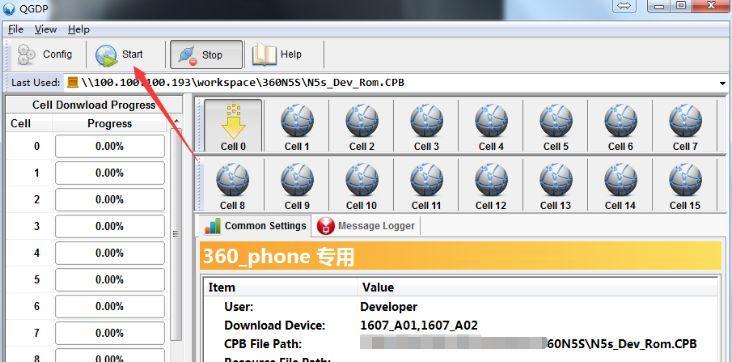The image size is (732, 362).
Task: Open the File menu
Action: coord(15,29)
